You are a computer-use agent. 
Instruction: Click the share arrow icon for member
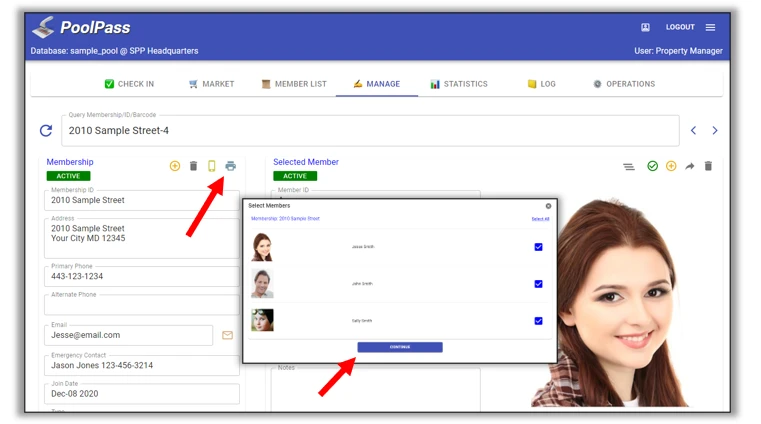click(689, 166)
